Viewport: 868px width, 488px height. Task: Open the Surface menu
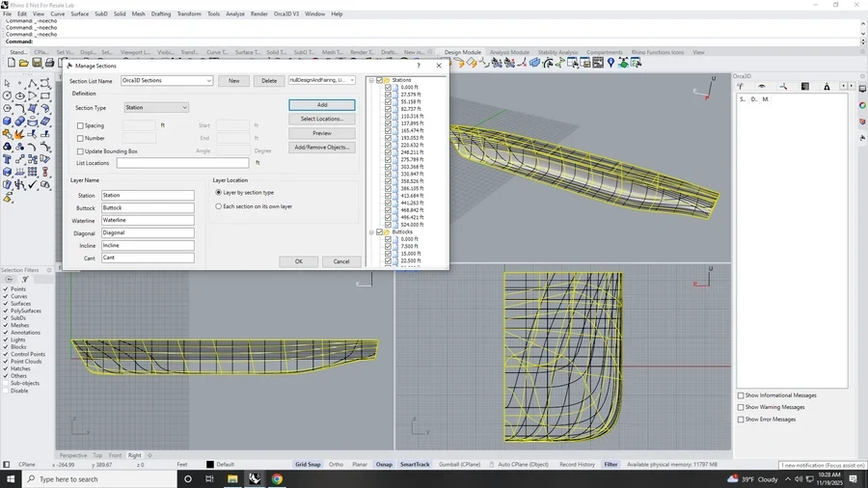80,14
